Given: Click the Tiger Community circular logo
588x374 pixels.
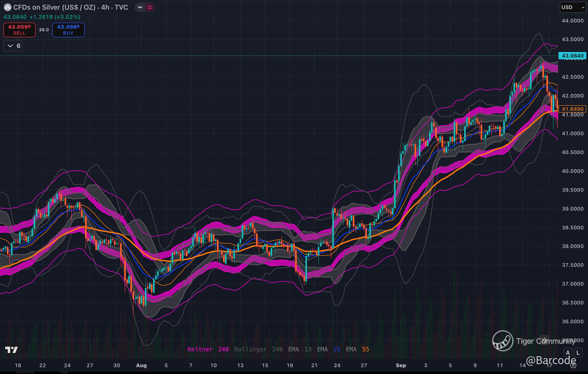Looking at the screenshot, I should tap(502, 341).
